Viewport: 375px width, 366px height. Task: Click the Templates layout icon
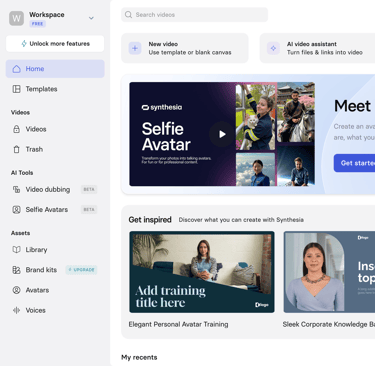coord(16,89)
